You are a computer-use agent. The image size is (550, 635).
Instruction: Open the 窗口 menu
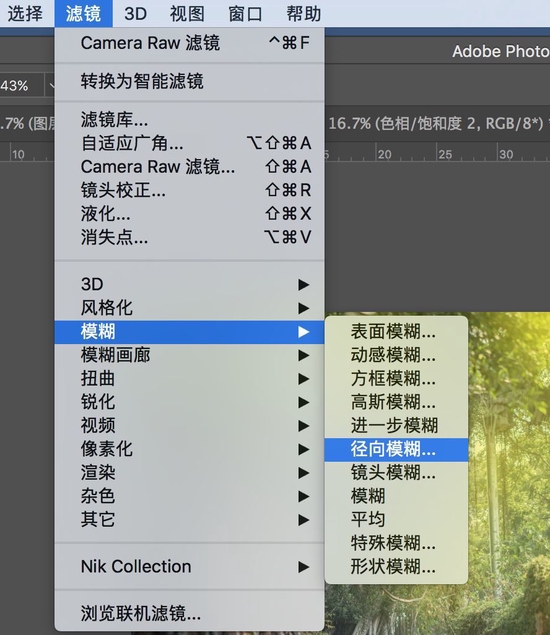click(x=245, y=13)
